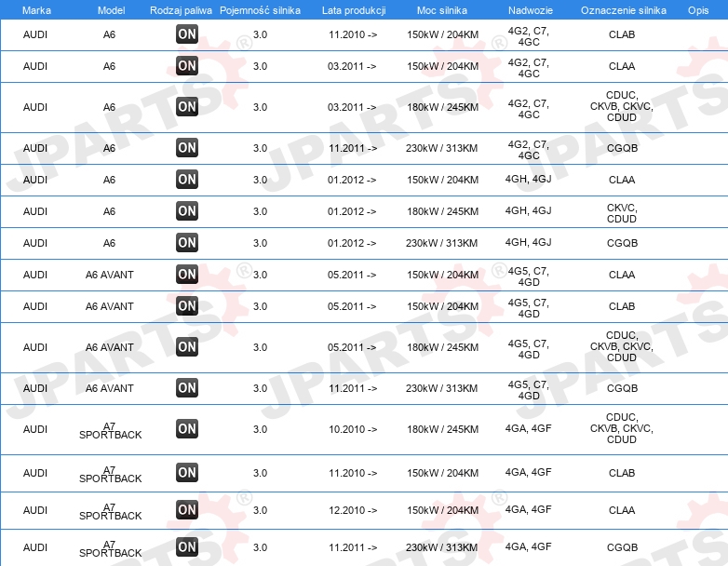Click ON icon in A6 03.2011 CLAA row
728x566 pixels.
(187, 65)
